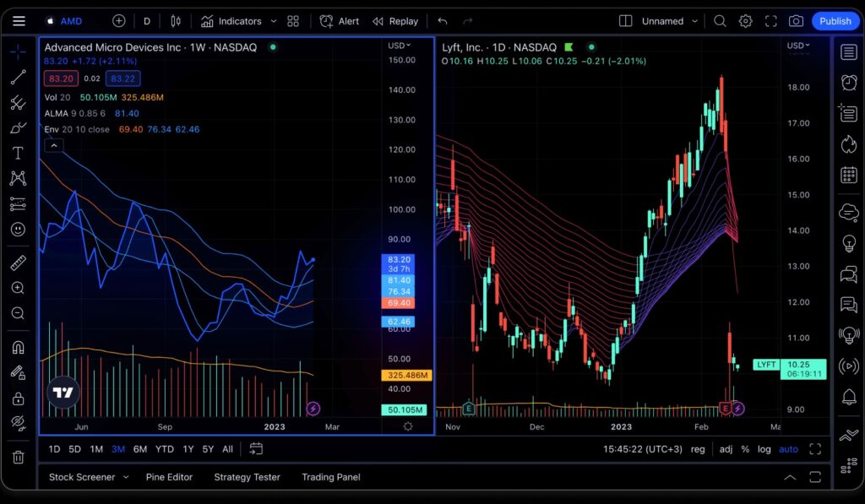Enable logarithmic scale via the log button
The height and width of the screenshot is (504, 865).
click(764, 449)
